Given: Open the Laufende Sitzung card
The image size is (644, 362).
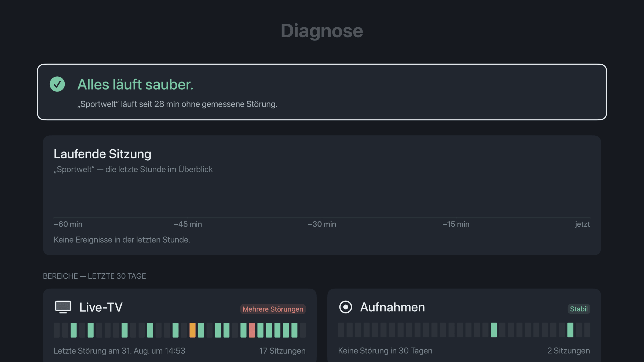Looking at the screenshot, I should 322,195.
